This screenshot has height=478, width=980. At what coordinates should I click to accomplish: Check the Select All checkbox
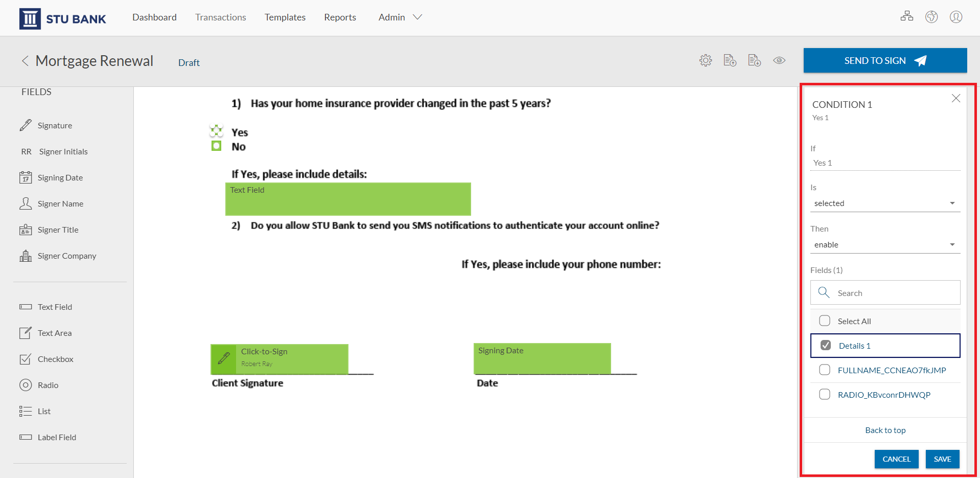[825, 321]
